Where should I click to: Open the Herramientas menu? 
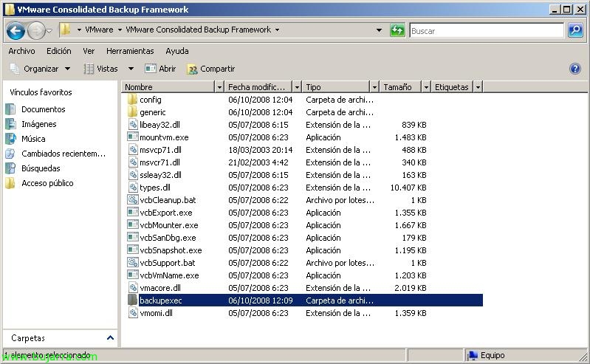(130, 51)
